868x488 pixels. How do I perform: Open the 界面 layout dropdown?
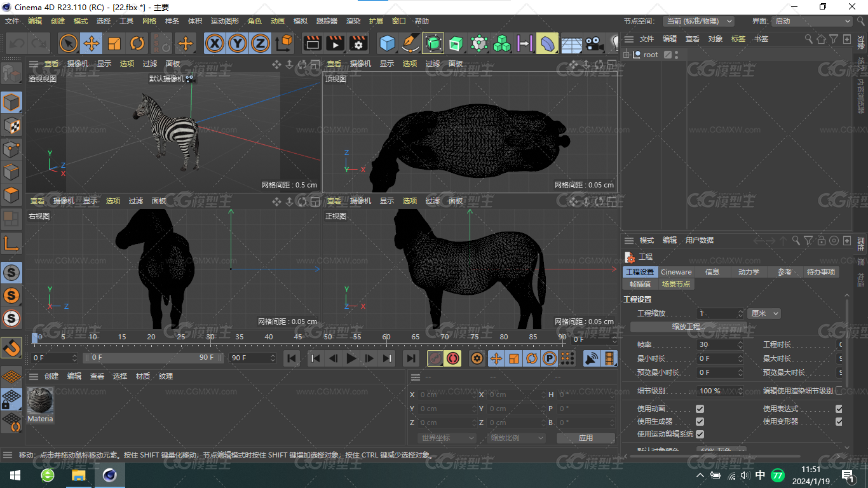pos(811,21)
